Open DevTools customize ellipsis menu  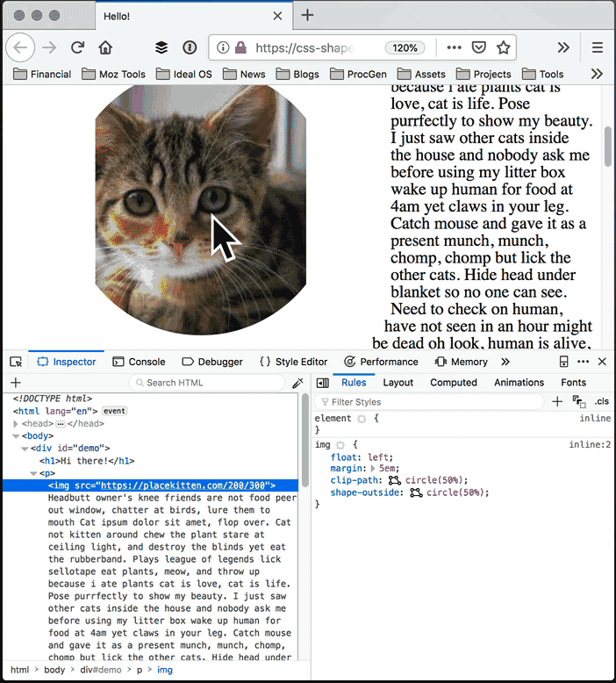pyautogui.click(x=583, y=362)
